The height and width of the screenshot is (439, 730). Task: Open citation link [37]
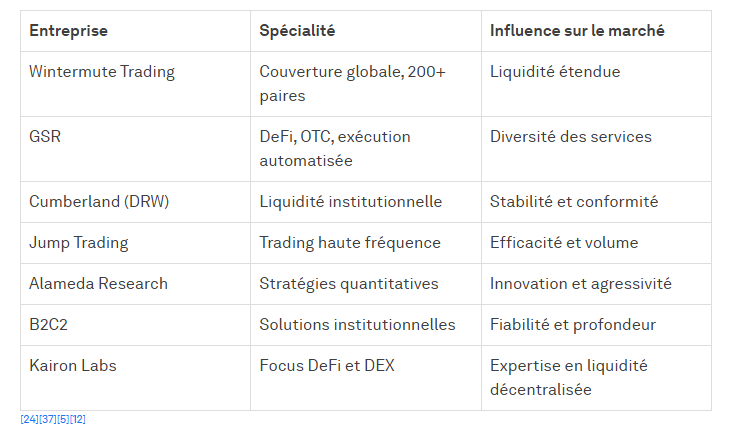pos(47,419)
